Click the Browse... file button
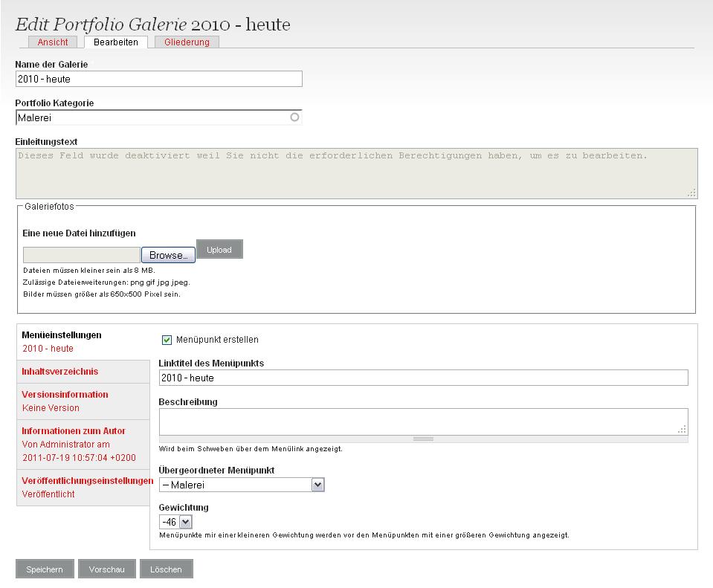The image size is (713, 588). coord(168,255)
